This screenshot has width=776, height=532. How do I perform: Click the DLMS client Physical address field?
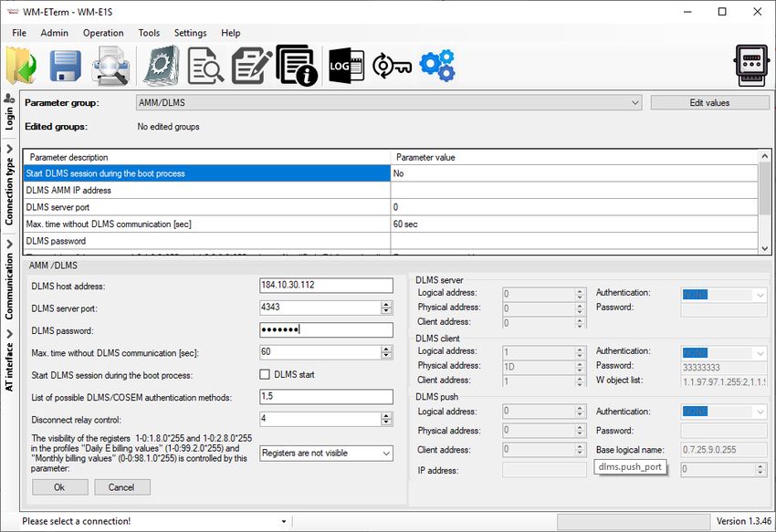[x=539, y=367]
